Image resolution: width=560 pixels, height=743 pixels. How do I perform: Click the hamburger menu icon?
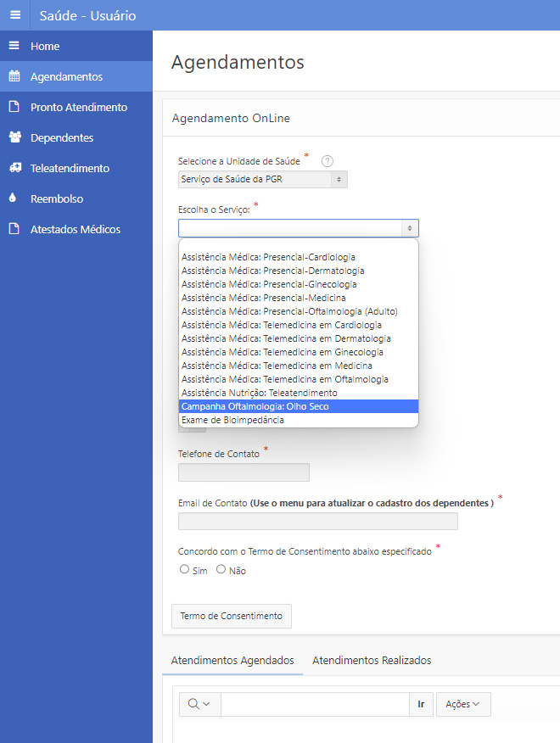coord(14,15)
